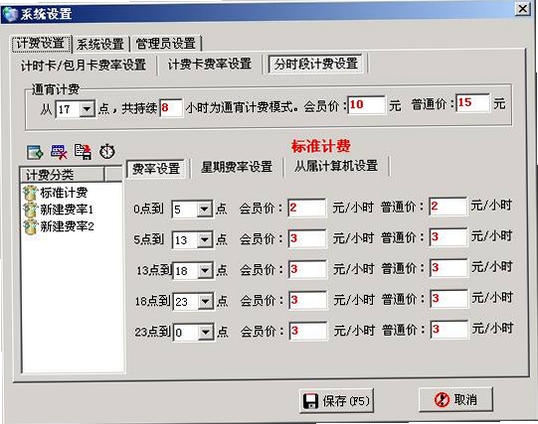This screenshot has height=424, width=538.
Task: Select 新建费率2 in the list
Action: [x=67, y=226]
